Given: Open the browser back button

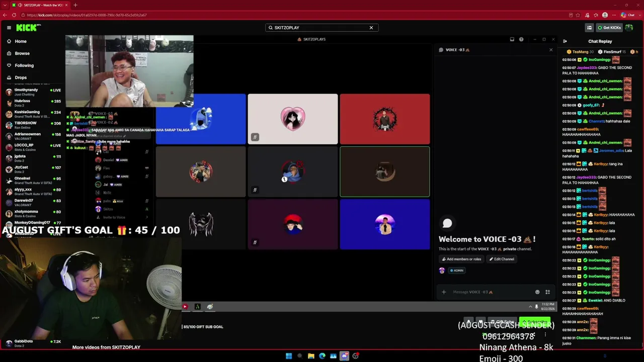Looking at the screenshot, I should (x=5, y=15).
